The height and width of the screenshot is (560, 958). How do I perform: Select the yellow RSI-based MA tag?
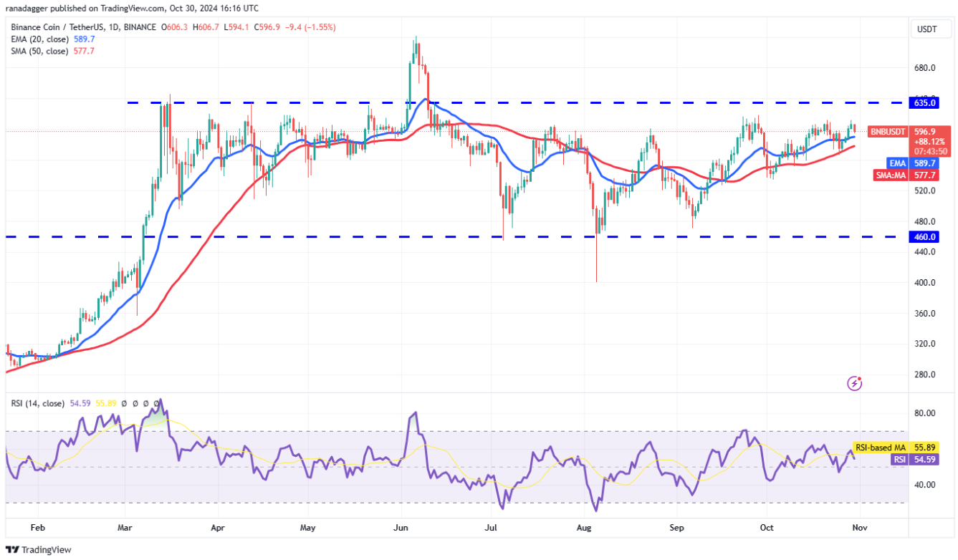(x=880, y=448)
